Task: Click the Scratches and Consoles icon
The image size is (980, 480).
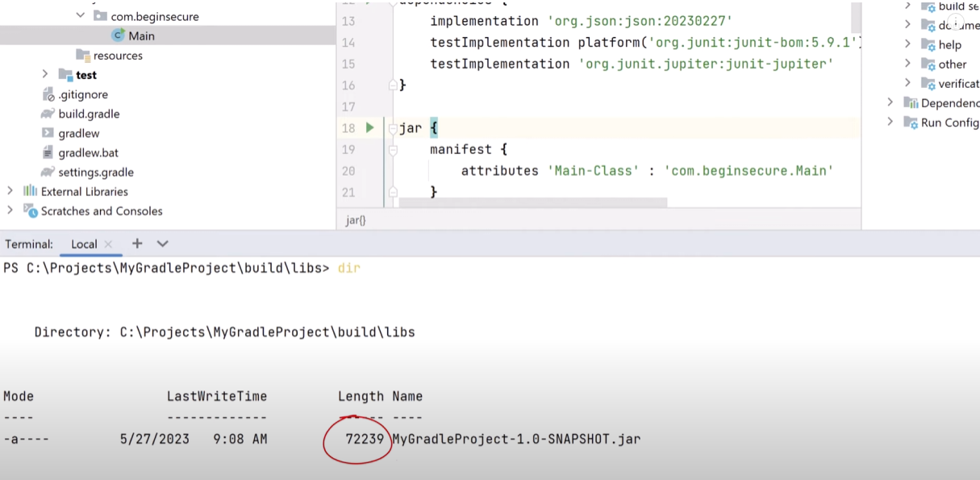Action: (x=31, y=211)
